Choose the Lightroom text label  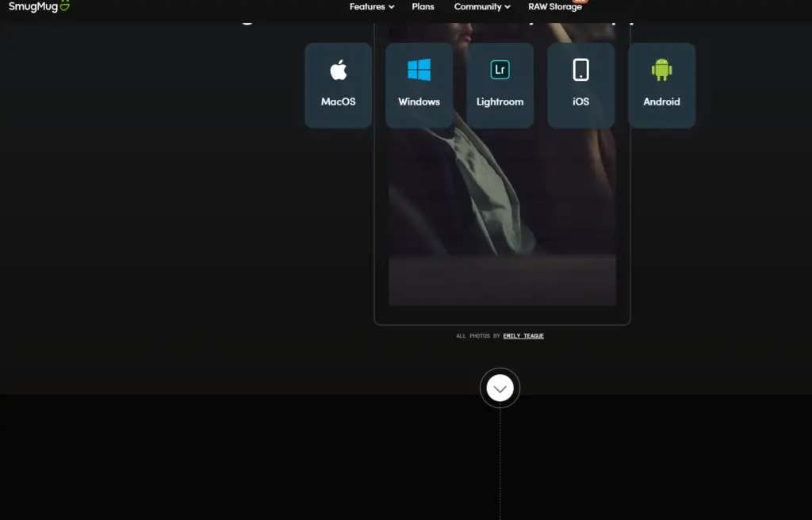[500, 101]
